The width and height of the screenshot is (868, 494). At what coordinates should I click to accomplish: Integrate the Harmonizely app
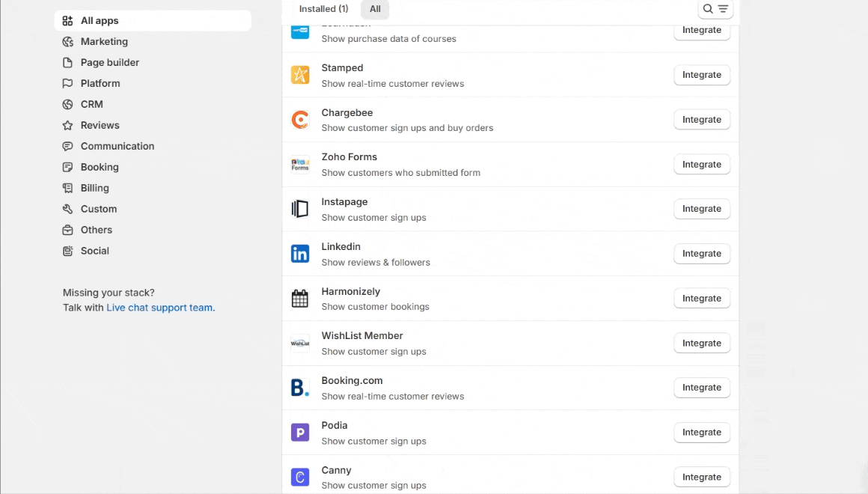pyautogui.click(x=701, y=299)
